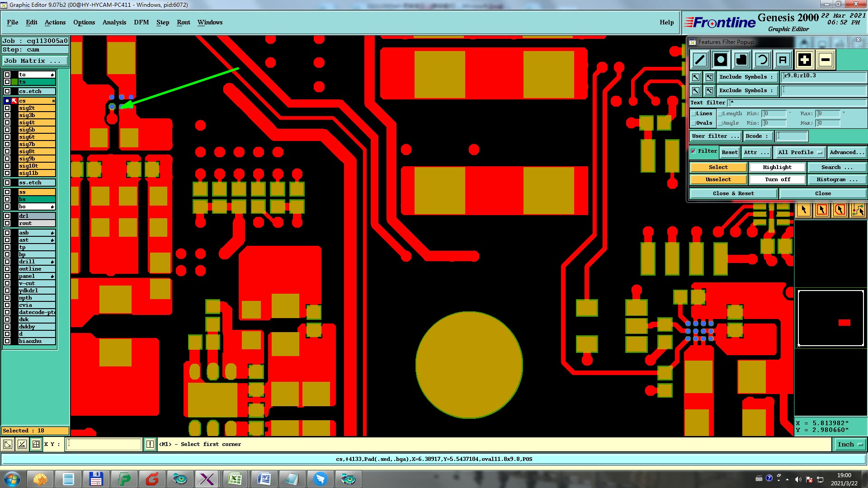Click the Include Symbols text field
Viewport: 868px width, 488px height.
click(823, 77)
